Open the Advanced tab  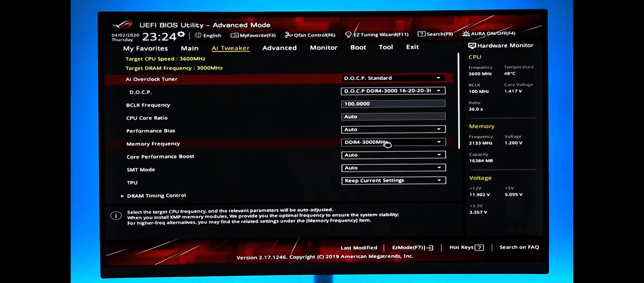(280, 48)
